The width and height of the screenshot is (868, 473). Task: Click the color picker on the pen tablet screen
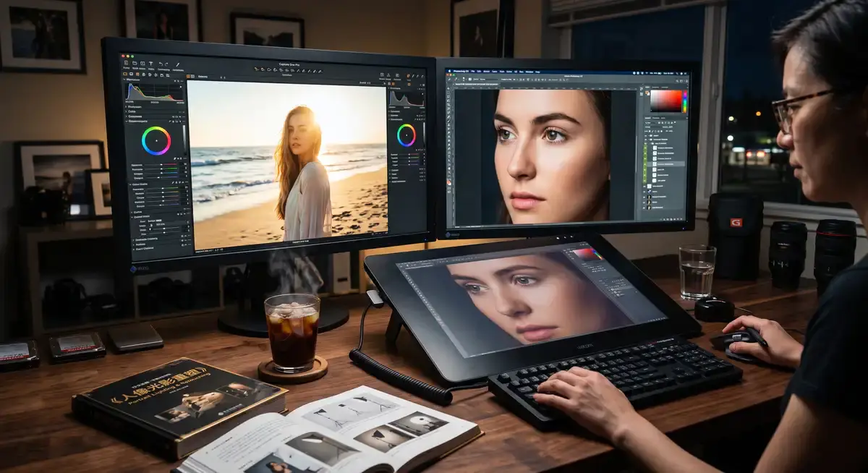click(588, 254)
